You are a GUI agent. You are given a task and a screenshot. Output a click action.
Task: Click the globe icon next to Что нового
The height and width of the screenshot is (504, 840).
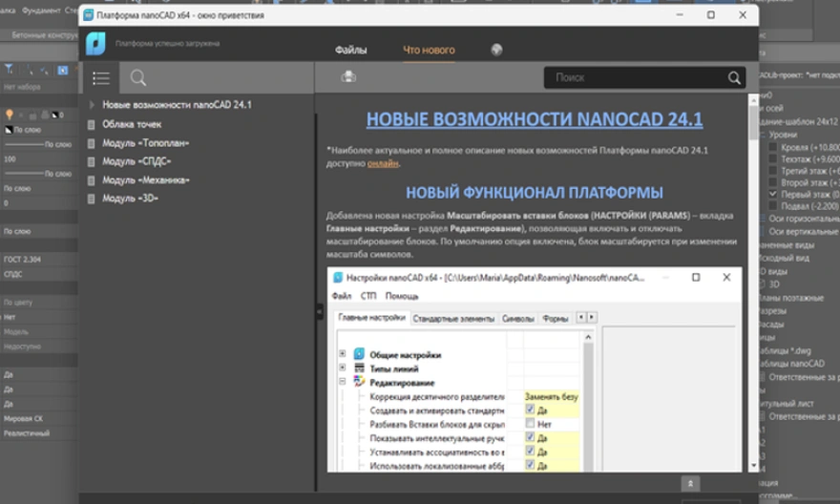[x=496, y=50]
